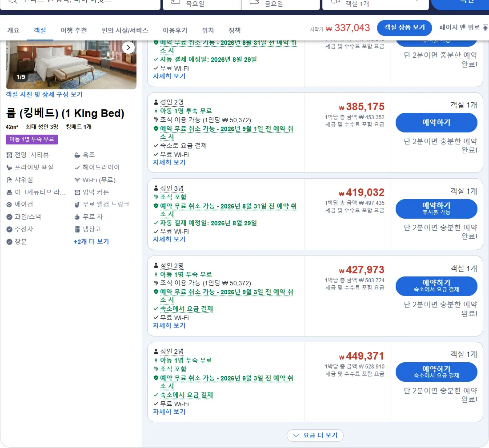Click 아동 1명 투숙 무료 purple badge
Screen dimensions: 489x448
[x=32, y=140]
